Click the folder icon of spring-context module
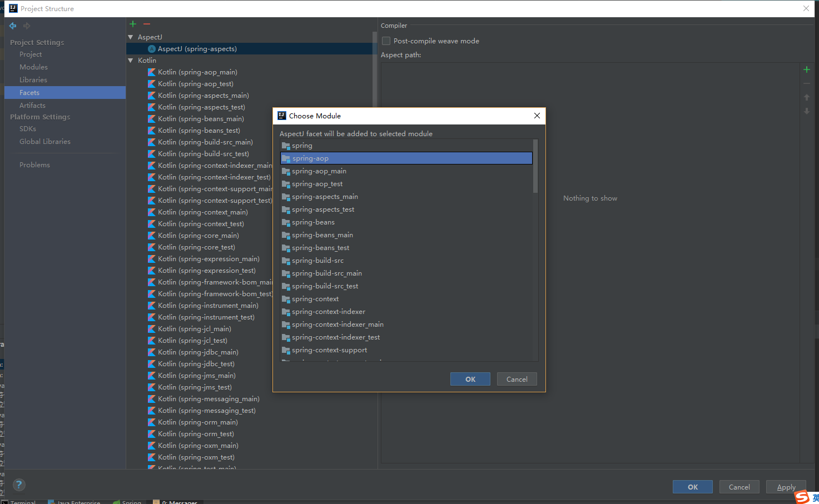Viewport: 819px width, 504px height. tap(286, 299)
